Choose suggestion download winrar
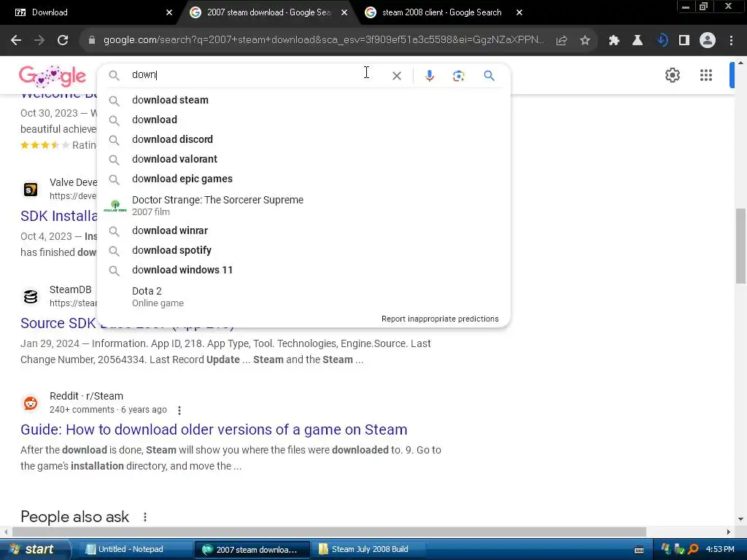The width and height of the screenshot is (747, 560). coord(303,230)
